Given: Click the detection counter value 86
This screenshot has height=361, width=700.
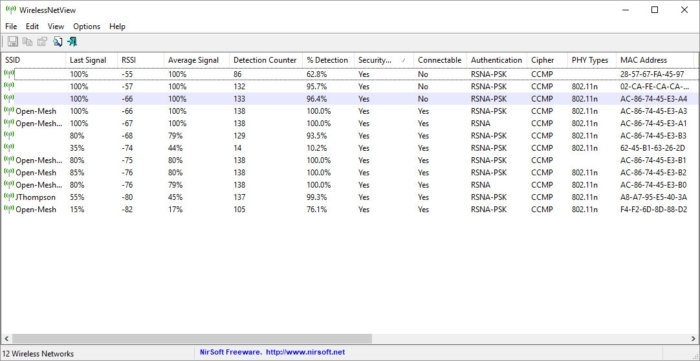Looking at the screenshot, I should point(237,74).
